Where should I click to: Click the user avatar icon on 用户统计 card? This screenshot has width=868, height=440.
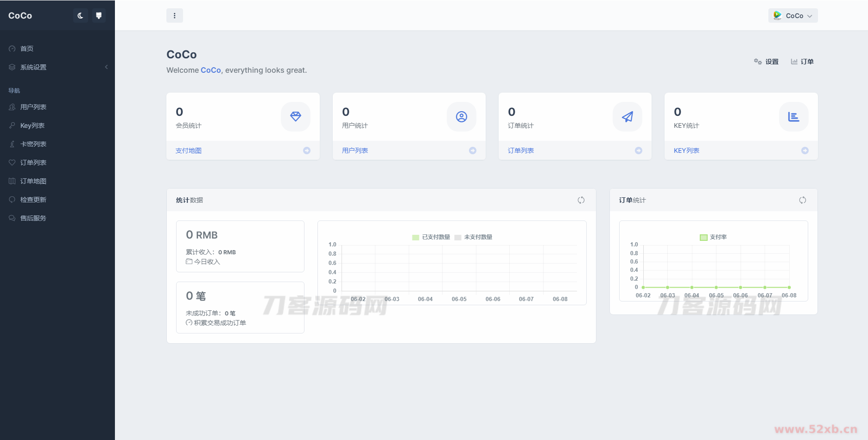coord(461,117)
